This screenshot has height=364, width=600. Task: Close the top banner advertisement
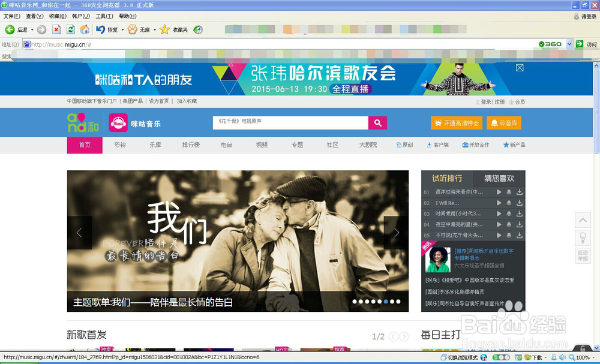pos(519,68)
